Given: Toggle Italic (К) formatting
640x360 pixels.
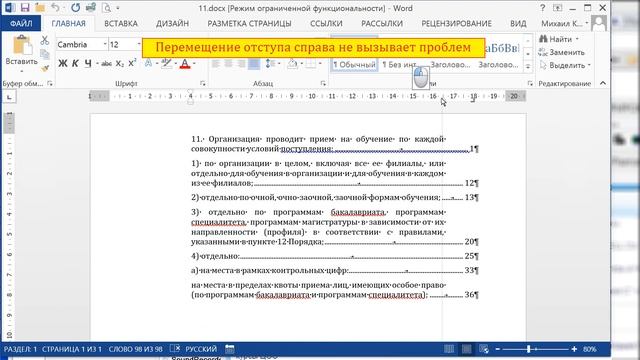Looking at the screenshot, I should point(75,63).
